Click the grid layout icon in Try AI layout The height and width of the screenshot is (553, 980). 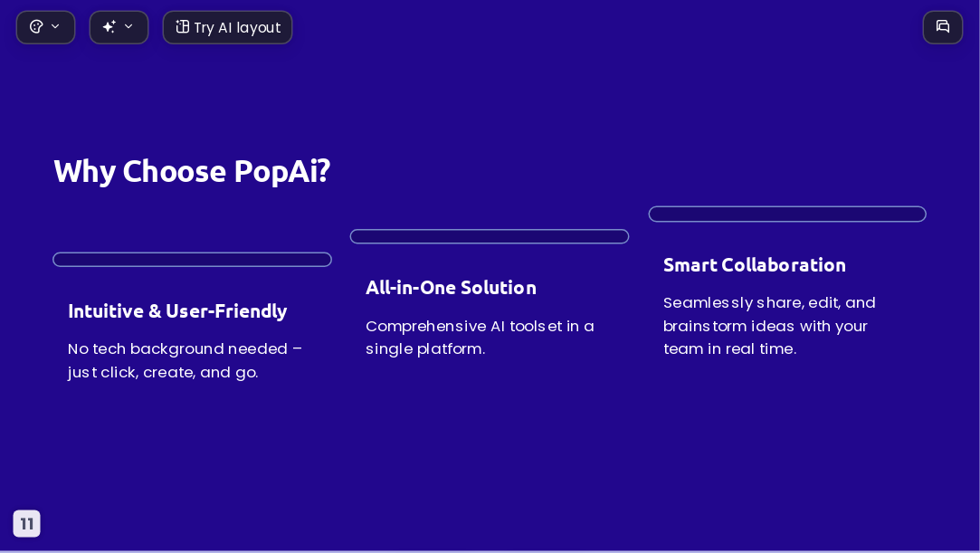click(x=182, y=26)
